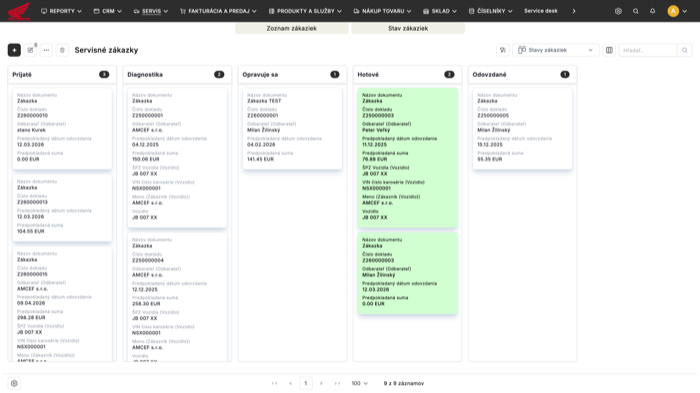Viewport: 700px width, 393px height.
Task: Click the 9 z 9 záznamov label
Action: pos(404,383)
